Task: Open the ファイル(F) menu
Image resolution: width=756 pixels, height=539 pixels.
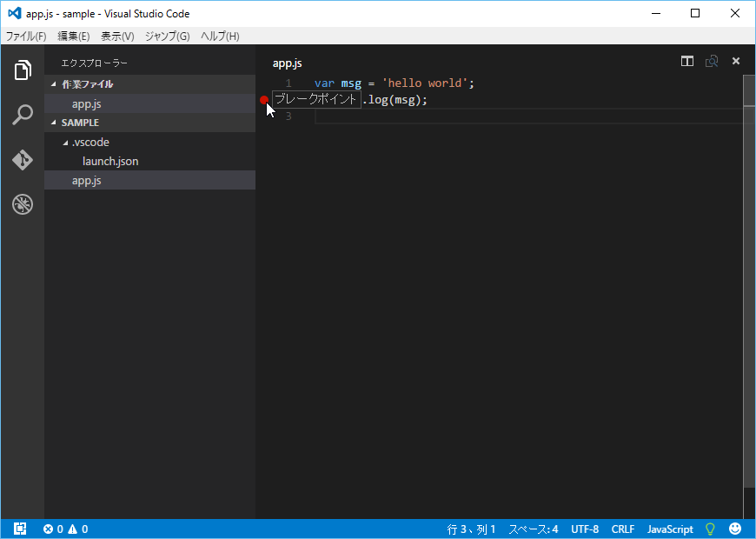Action: [x=26, y=36]
